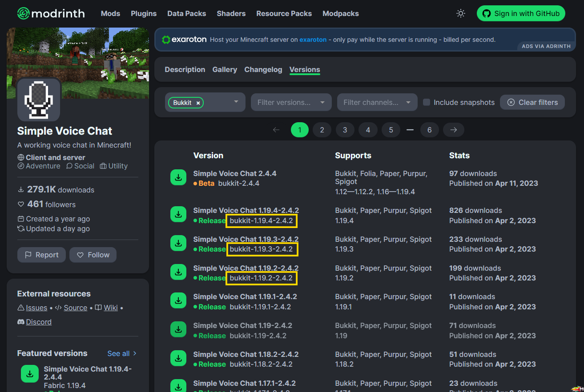584x392 pixels.
Task: Open the Mods section
Action: click(110, 13)
